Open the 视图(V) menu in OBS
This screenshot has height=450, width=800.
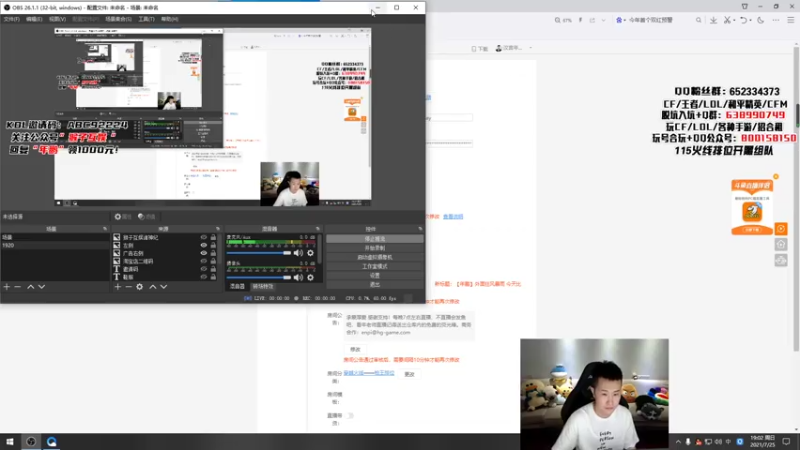57,19
